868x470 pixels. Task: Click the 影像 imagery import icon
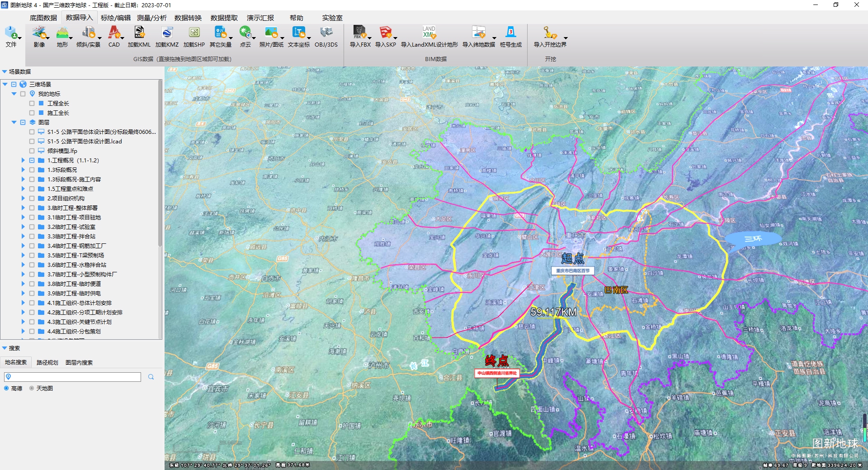coord(39,33)
